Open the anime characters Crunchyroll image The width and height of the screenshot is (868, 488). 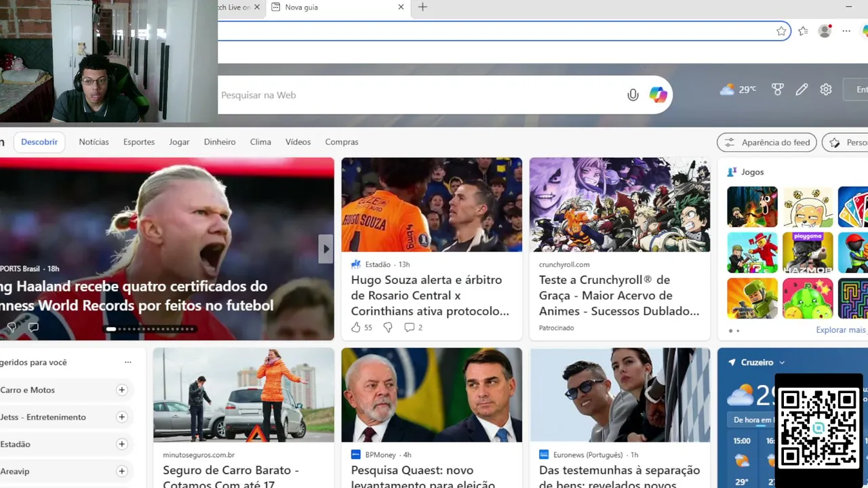tap(620, 205)
